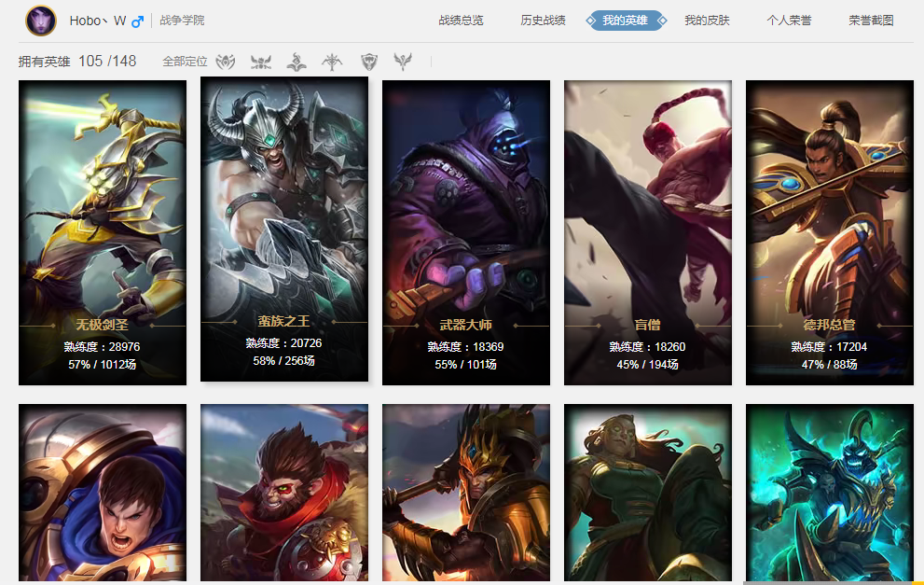Image resolution: width=924 pixels, height=585 pixels.
Task: Filter heroes by Mage flame icon
Action: pos(297,62)
